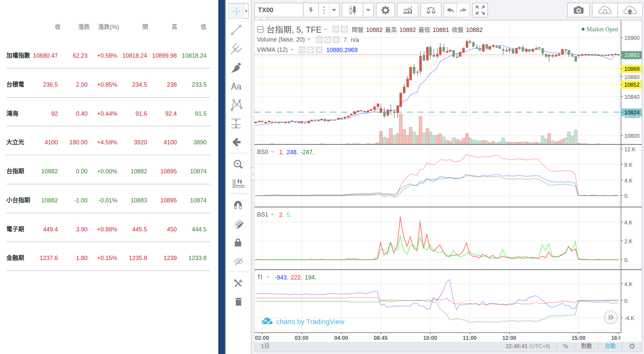
Task: Open TI indicator dropdown arrow
Action: pos(268,277)
